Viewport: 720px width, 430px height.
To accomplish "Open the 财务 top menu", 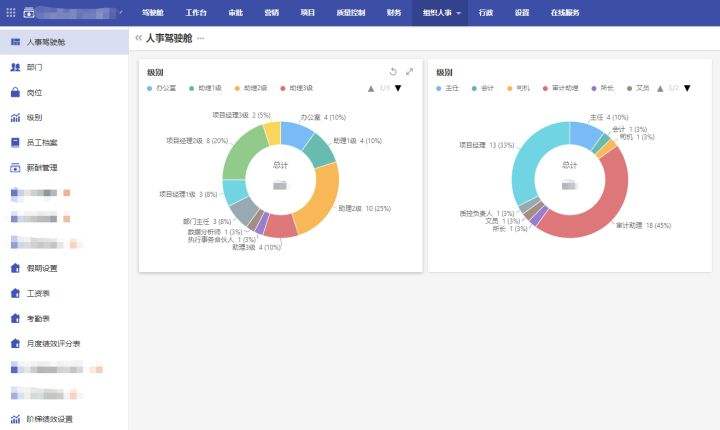I will click(394, 13).
